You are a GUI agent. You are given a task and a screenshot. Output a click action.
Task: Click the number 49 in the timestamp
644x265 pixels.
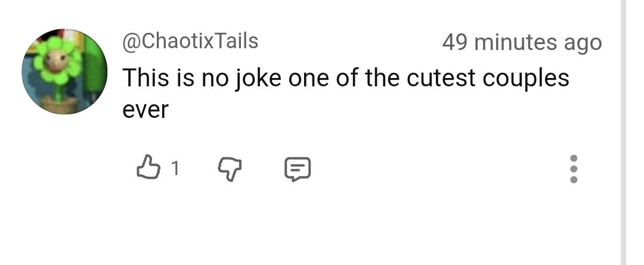pos(456,42)
